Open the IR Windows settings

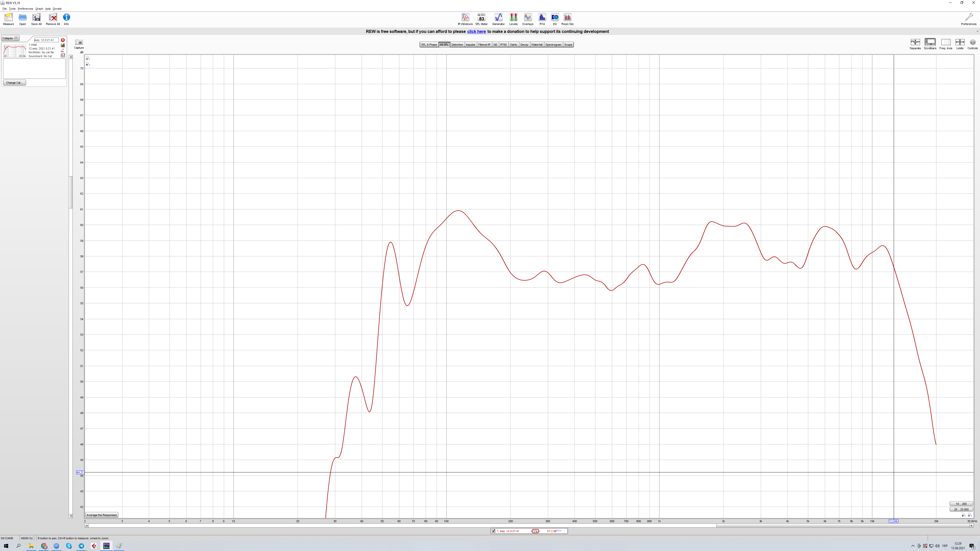click(465, 19)
